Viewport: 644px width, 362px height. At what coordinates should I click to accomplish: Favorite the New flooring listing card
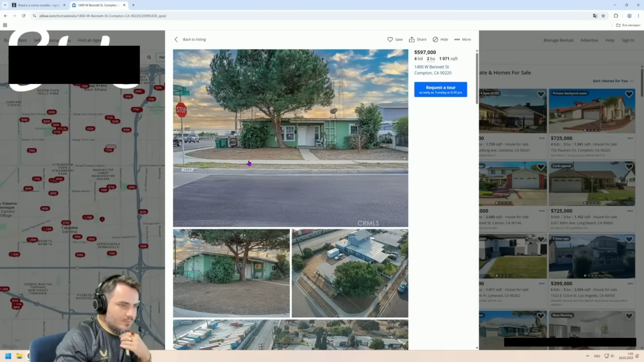point(629,316)
